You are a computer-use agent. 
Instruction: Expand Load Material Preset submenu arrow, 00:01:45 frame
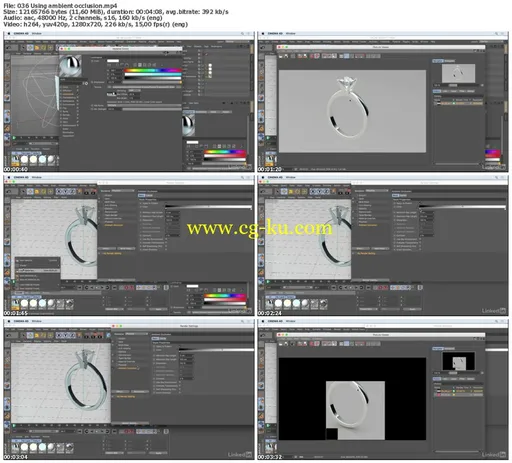[58, 285]
